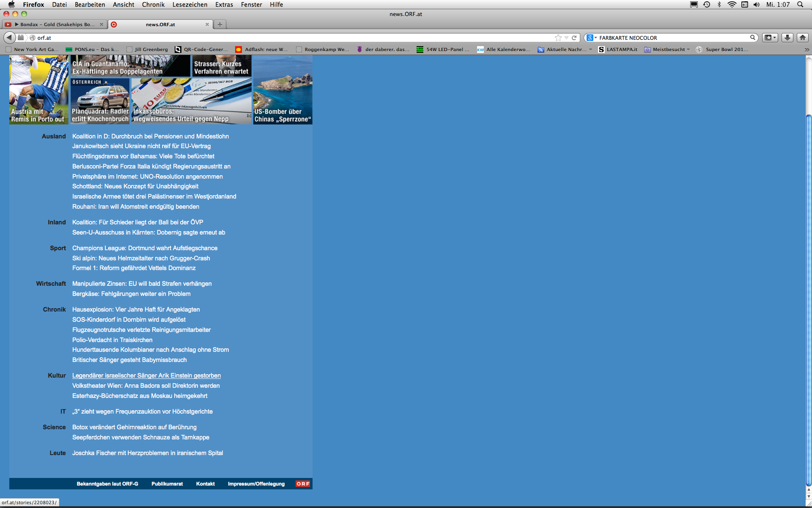Open the LASTAMPA.it bookmark
Image resolution: width=812 pixels, height=508 pixels.
(x=618, y=50)
